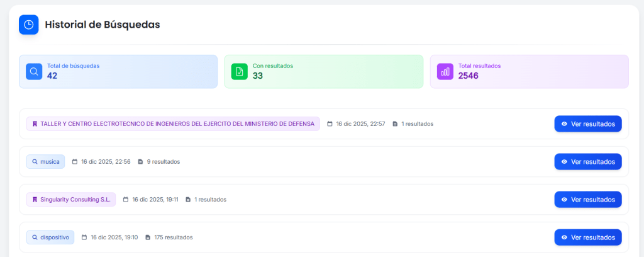Select the TALLER Y CENTRO ELECTROTECNICO company tag
This screenshot has width=644, height=257.
coord(173,124)
